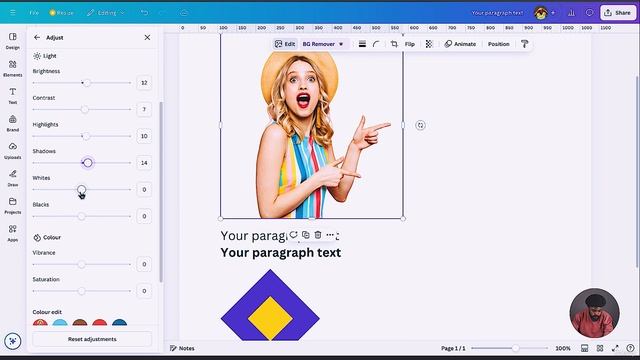
Task: Expand the Editing mode dropdown
Action: [106, 13]
